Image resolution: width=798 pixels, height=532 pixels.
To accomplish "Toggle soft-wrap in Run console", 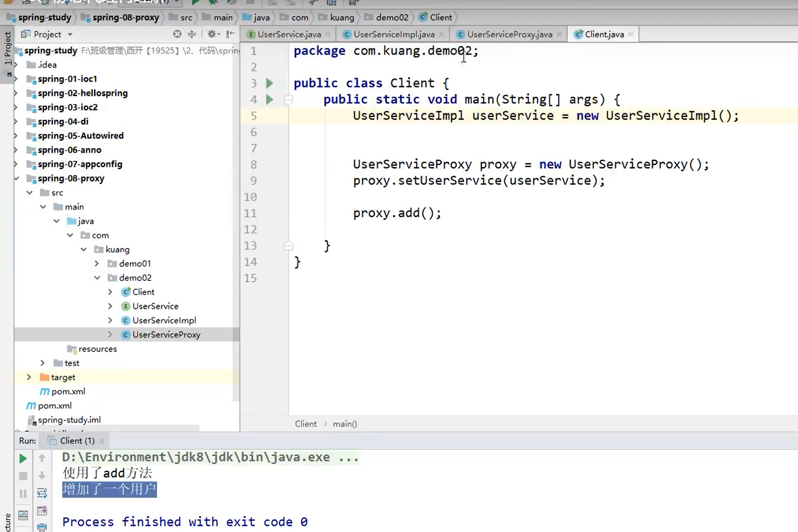I will pyautogui.click(x=42, y=493).
